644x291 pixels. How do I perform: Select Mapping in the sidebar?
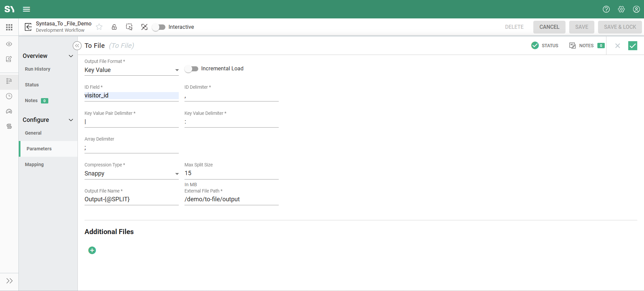34,164
